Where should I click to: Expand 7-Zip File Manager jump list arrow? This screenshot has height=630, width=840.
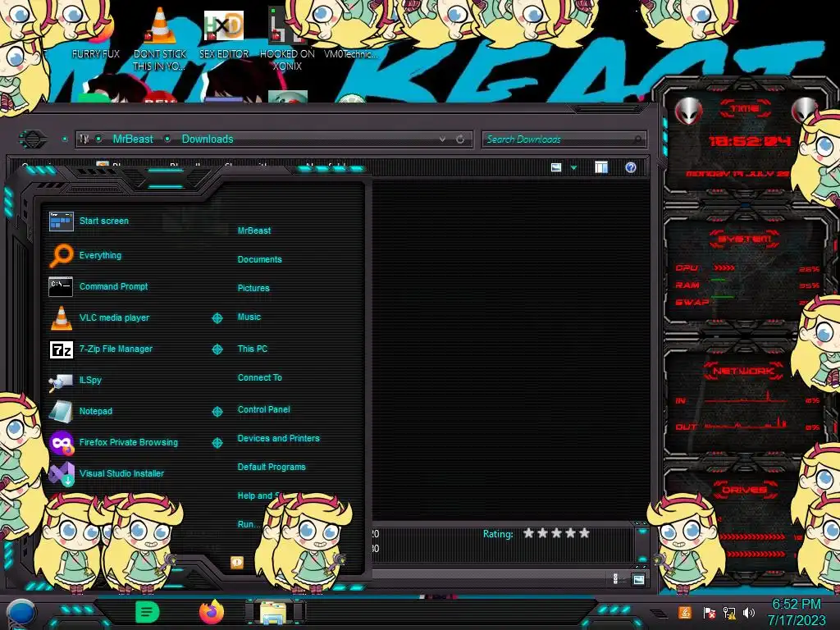(217, 349)
